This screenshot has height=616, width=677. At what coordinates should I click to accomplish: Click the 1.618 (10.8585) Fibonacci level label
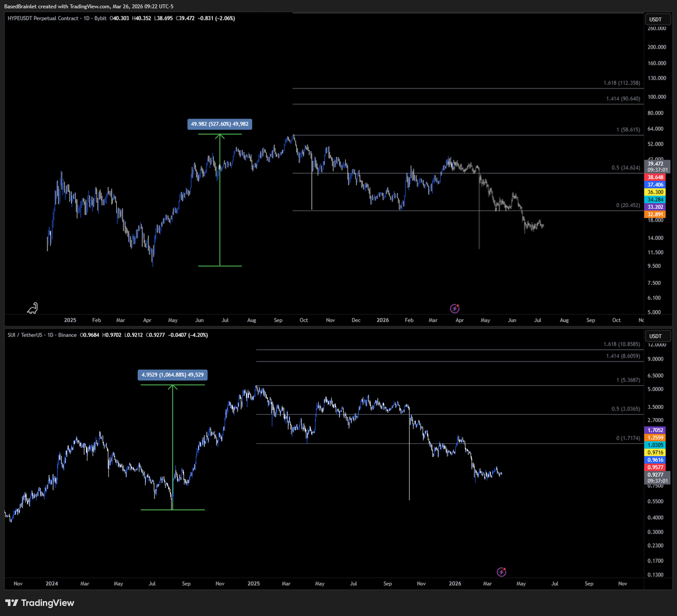621,344
